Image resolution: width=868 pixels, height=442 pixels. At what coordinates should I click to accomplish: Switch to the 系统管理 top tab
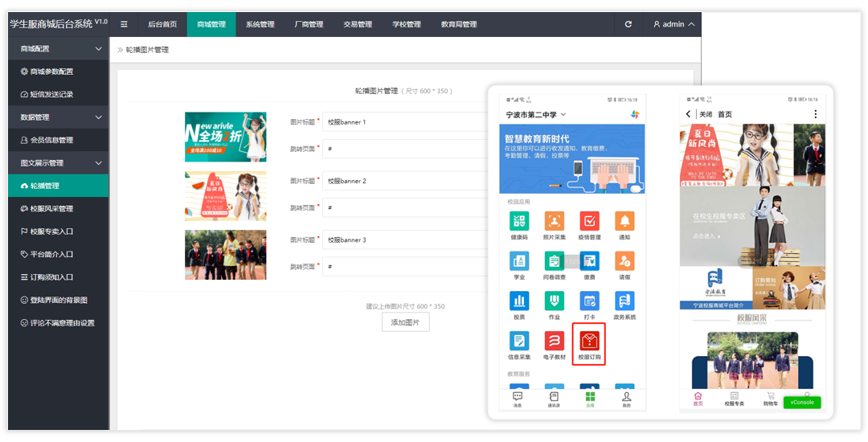click(x=260, y=24)
